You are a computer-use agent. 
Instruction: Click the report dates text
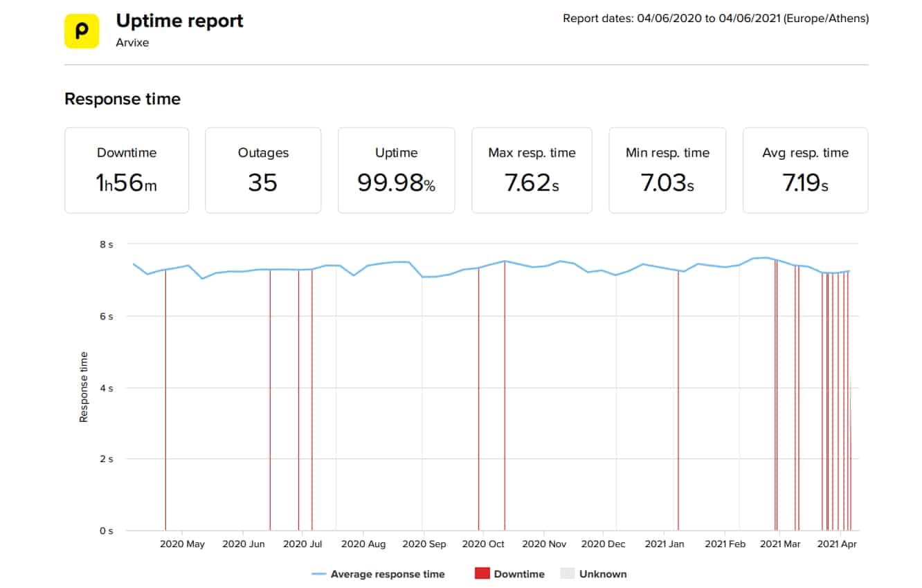click(716, 19)
